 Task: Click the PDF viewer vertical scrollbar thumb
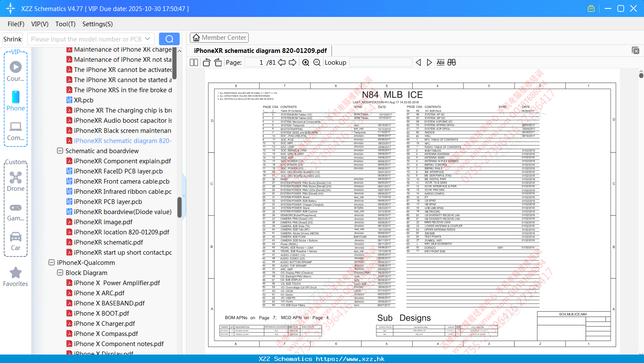point(641,75)
